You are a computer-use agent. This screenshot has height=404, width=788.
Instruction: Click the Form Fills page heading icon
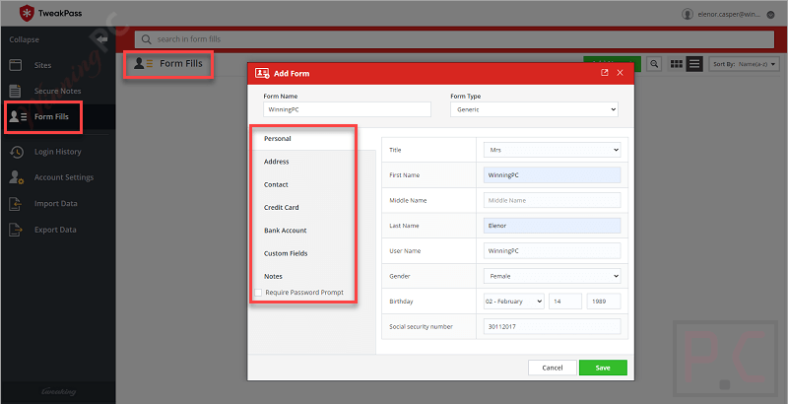point(143,63)
